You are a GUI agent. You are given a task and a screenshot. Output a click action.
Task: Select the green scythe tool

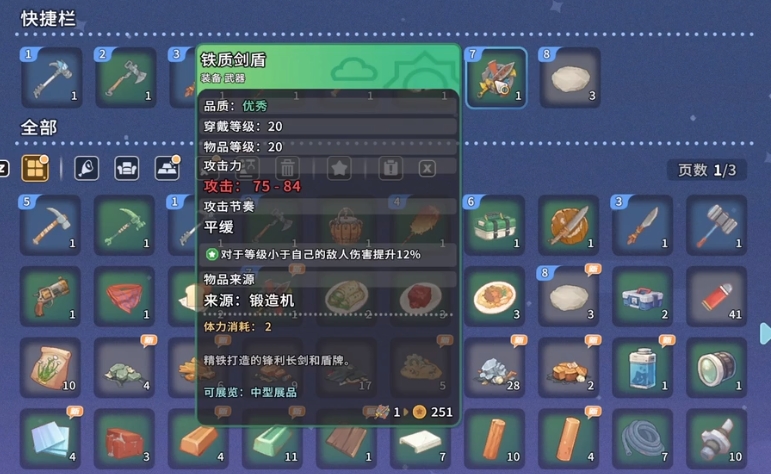click(x=124, y=225)
